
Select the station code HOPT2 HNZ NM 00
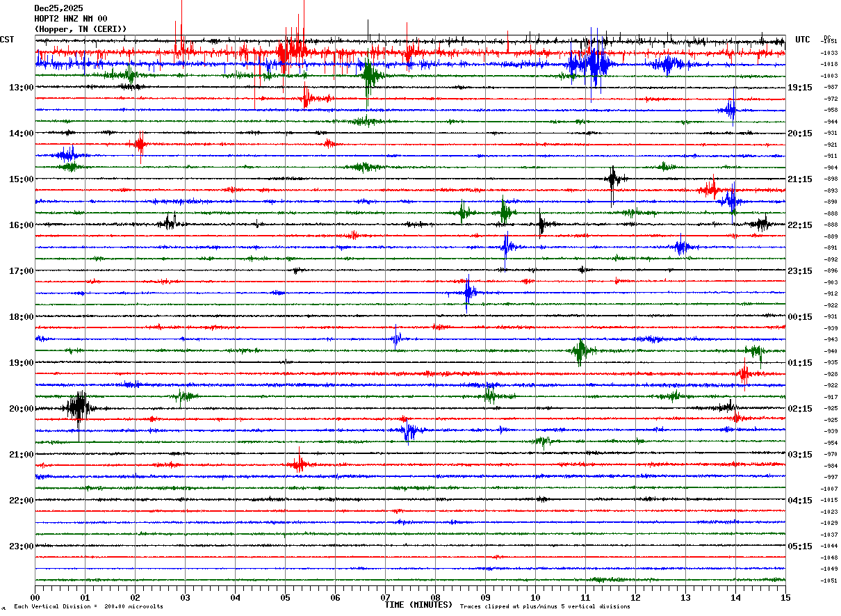point(70,19)
